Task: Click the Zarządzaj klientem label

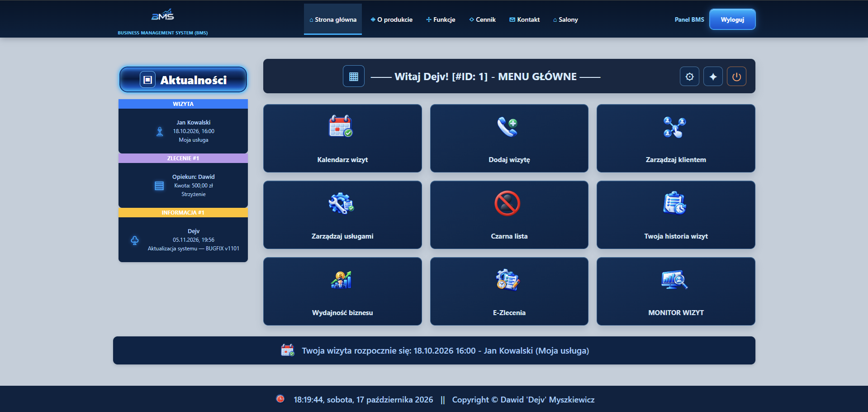Action: click(676, 160)
